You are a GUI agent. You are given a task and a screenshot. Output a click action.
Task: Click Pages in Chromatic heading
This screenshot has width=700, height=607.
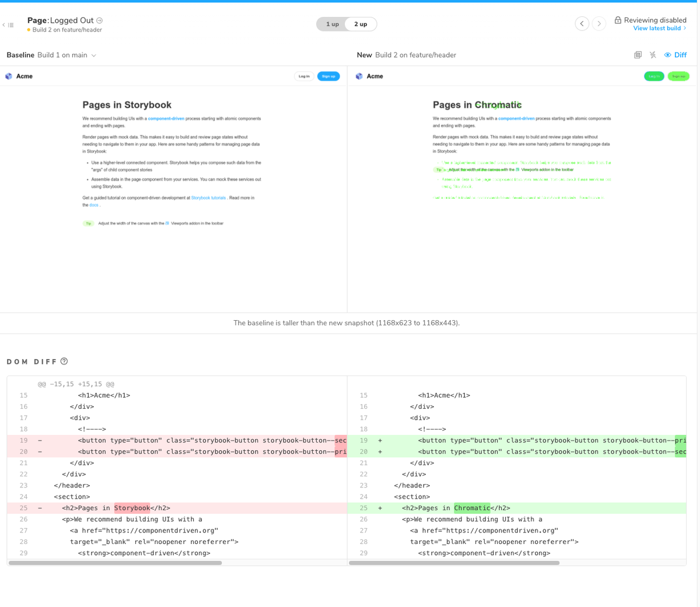pyautogui.click(x=477, y=105)
